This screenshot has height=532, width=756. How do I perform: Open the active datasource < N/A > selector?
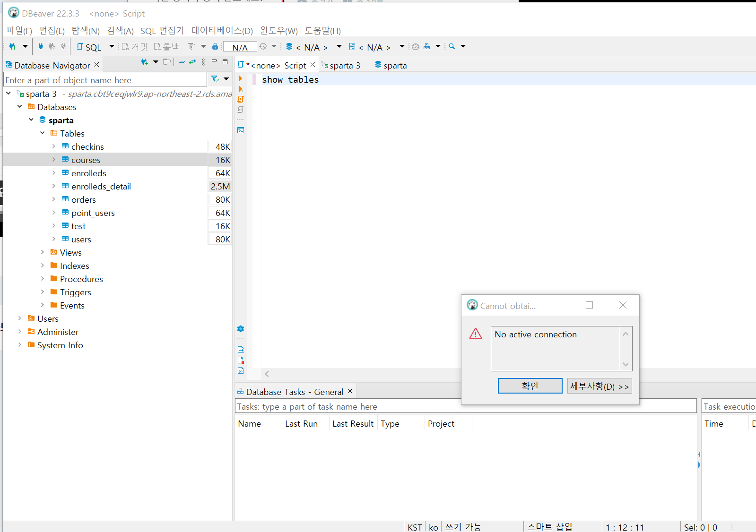(x=314, y=47)
